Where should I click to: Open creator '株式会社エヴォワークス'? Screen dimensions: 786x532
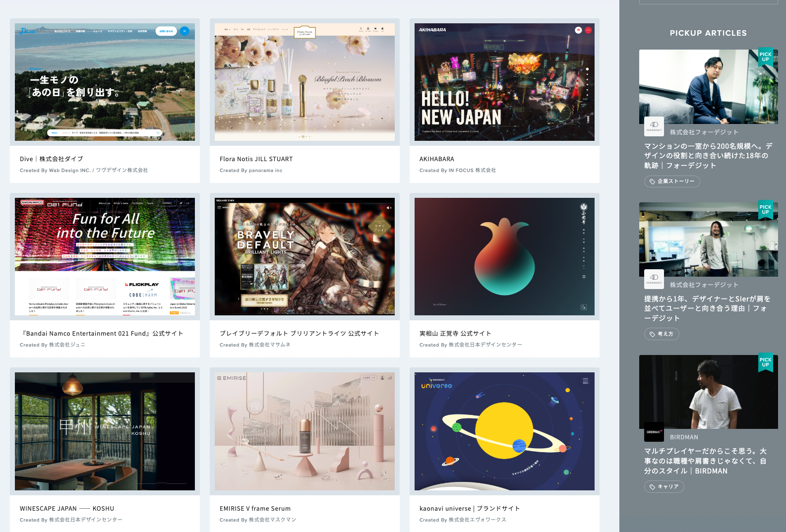click(477, 520)
